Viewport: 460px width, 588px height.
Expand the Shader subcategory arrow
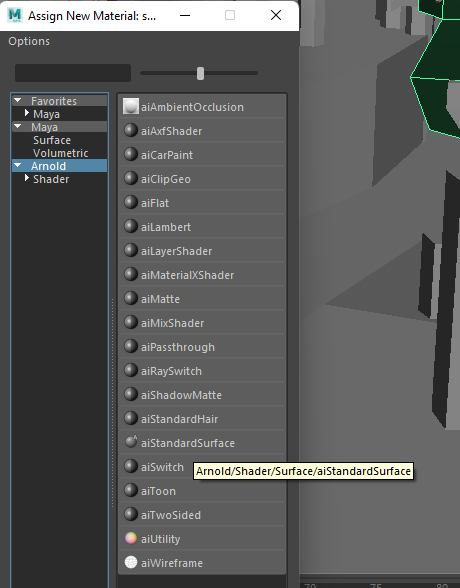pos(27,178)
